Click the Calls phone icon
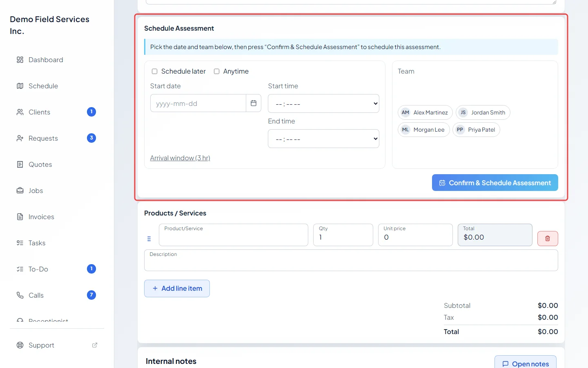588x368 pixels. (x=20, y=295)
